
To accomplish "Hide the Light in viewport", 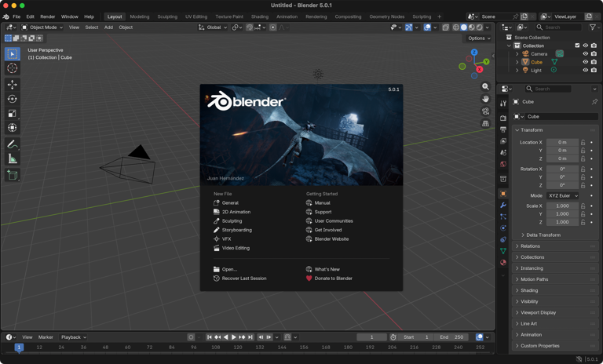I will pyautogui.click(x=585, y=70).
